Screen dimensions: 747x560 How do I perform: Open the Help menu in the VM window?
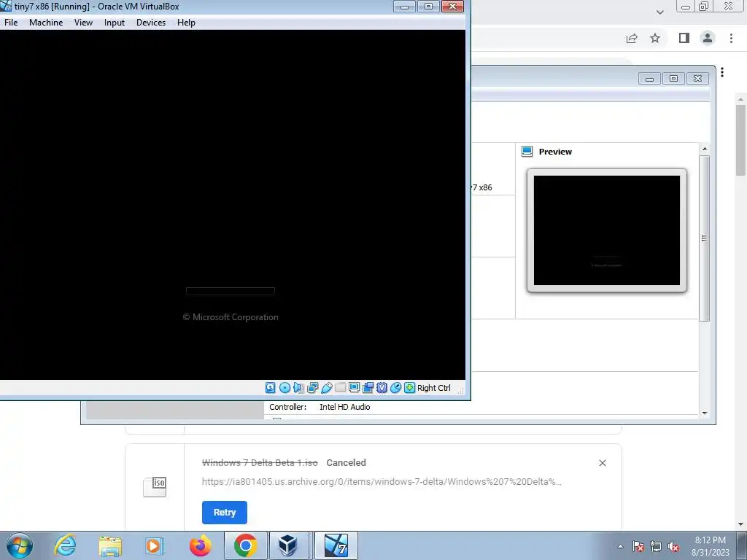(x=186, y=23)
